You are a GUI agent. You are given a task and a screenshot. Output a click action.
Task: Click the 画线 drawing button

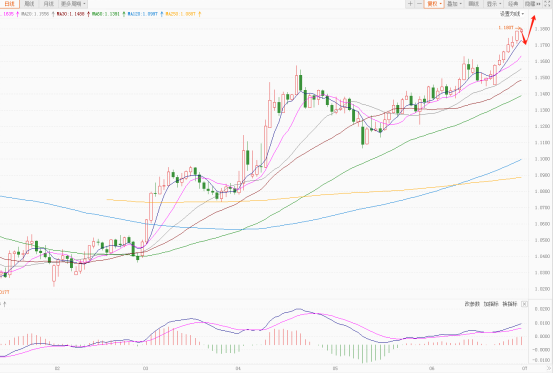pos(473,4)
